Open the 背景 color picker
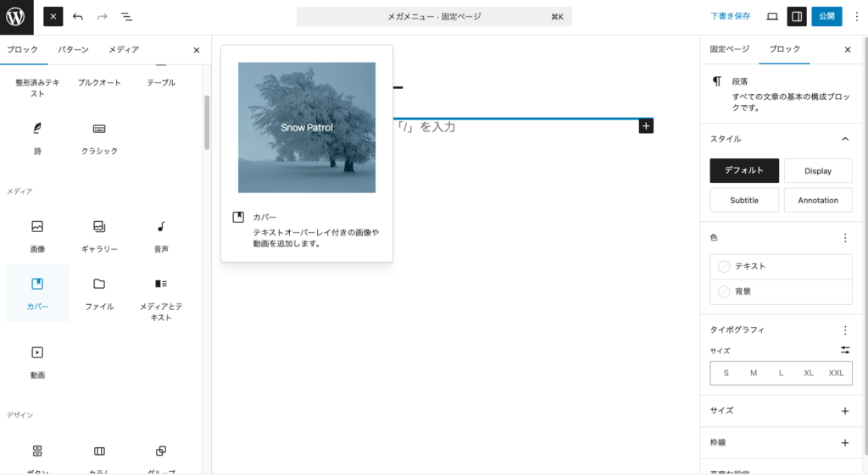 pos(781,292)
